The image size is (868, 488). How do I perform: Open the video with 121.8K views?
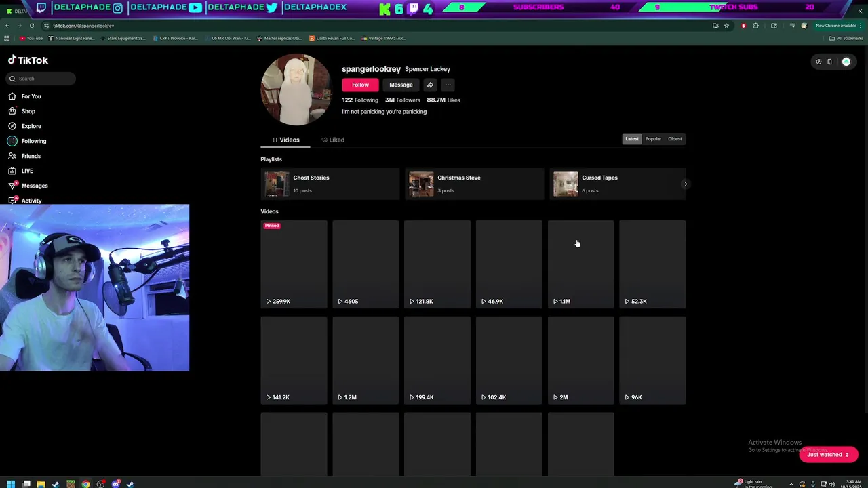pos(437,264)
